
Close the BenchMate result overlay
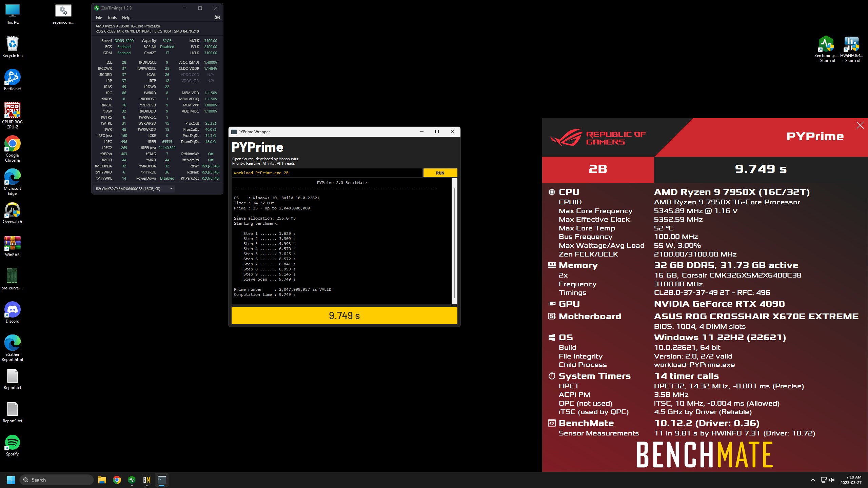point(860,125)
